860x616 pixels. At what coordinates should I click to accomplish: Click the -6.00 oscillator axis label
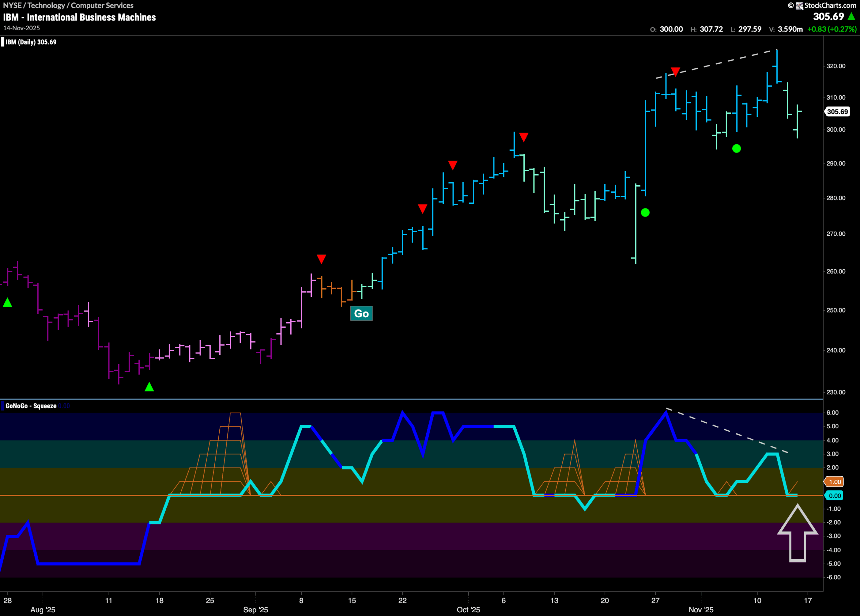pyautogui.click(x=833, y=577)
